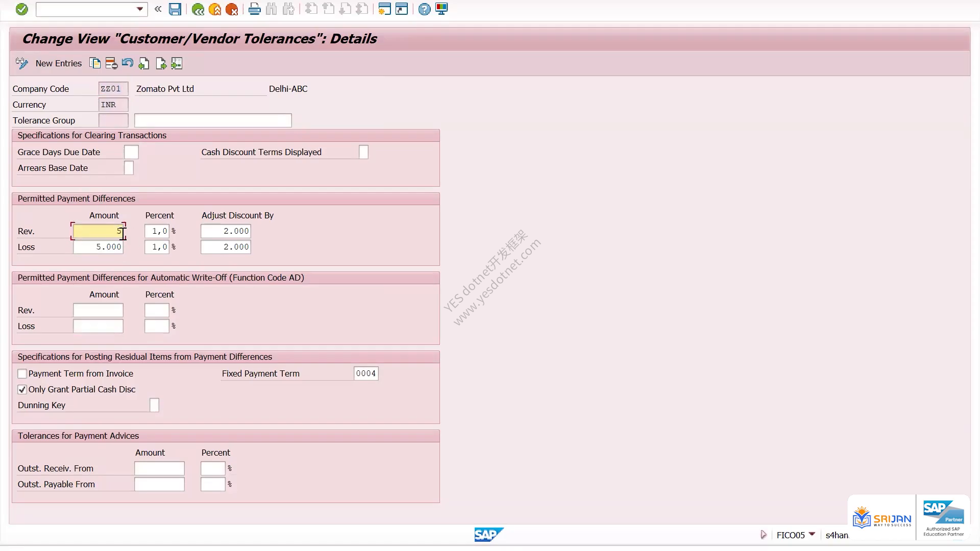The height and width of the screenshot is (551, 980).
Task: Click the Customize Local Layout icon
Action: [442, 9]
